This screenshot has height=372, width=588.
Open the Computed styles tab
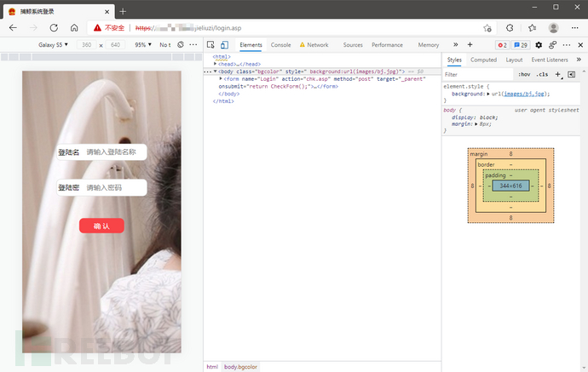(483, 60)
